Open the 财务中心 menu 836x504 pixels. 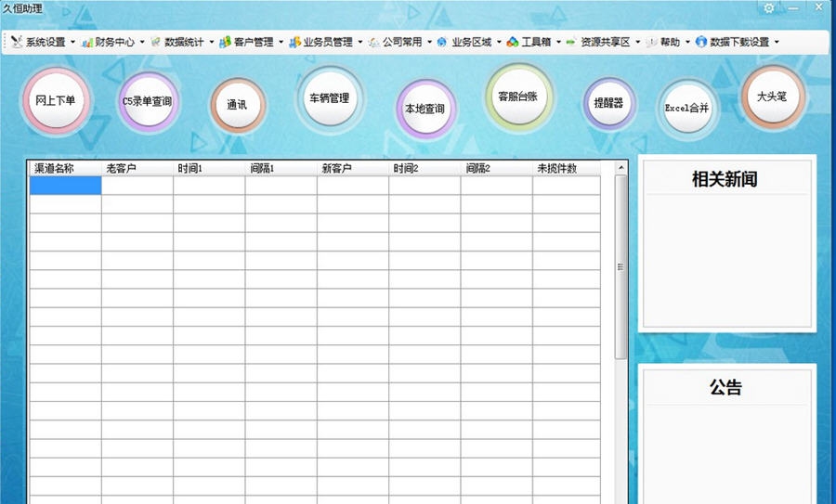click(114, 42)
